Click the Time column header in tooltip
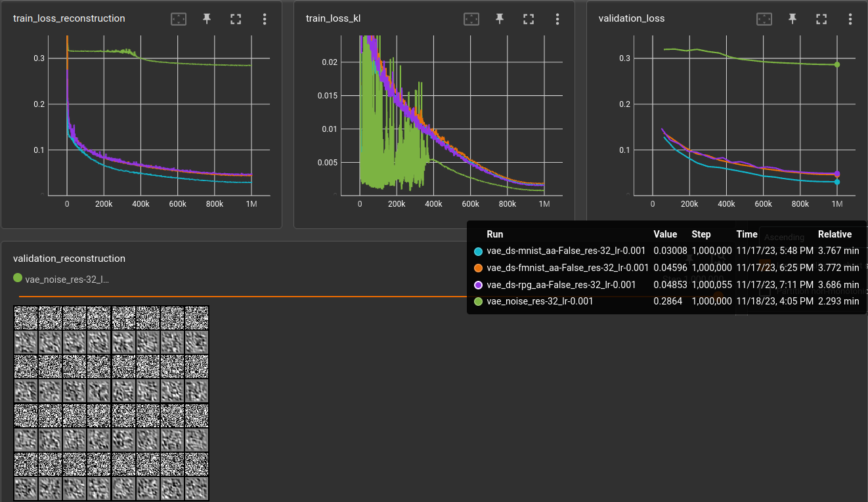This screenshot has height=502, width=868. point(747,234)
